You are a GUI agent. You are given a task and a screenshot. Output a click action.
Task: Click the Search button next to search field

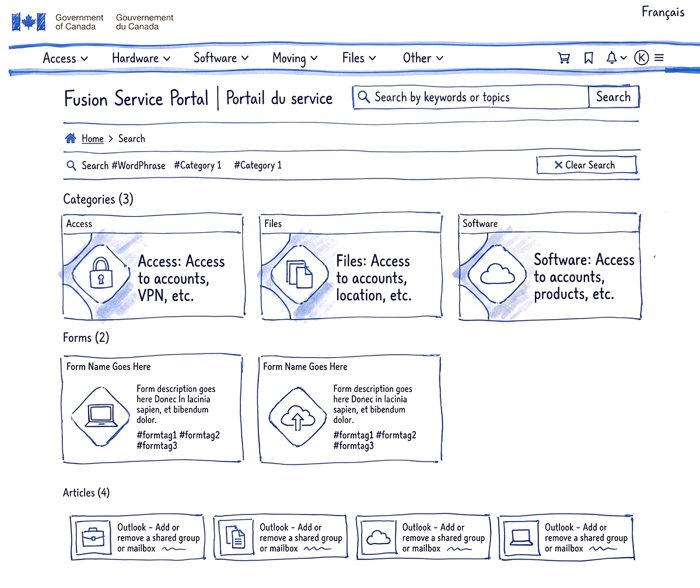[x=613, y=97]
